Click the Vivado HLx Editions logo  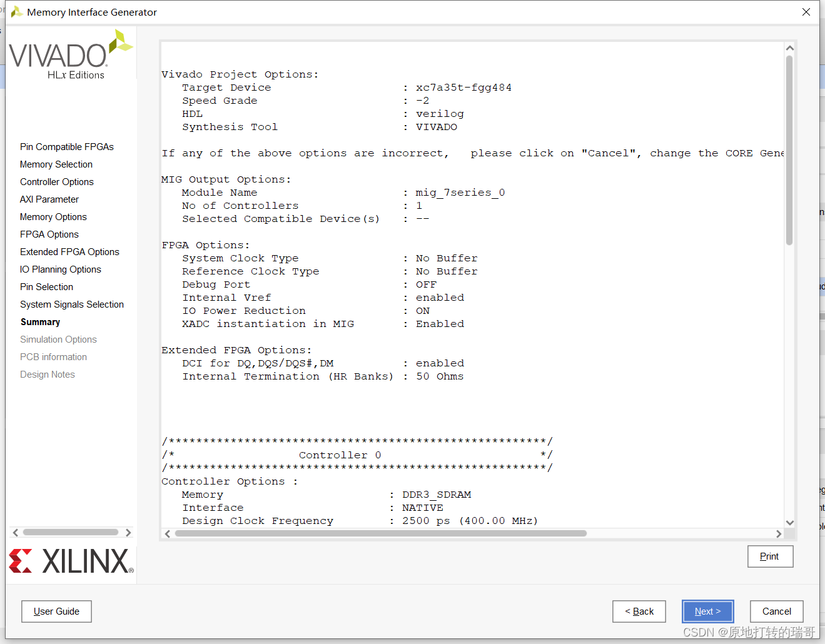[71, 55]
